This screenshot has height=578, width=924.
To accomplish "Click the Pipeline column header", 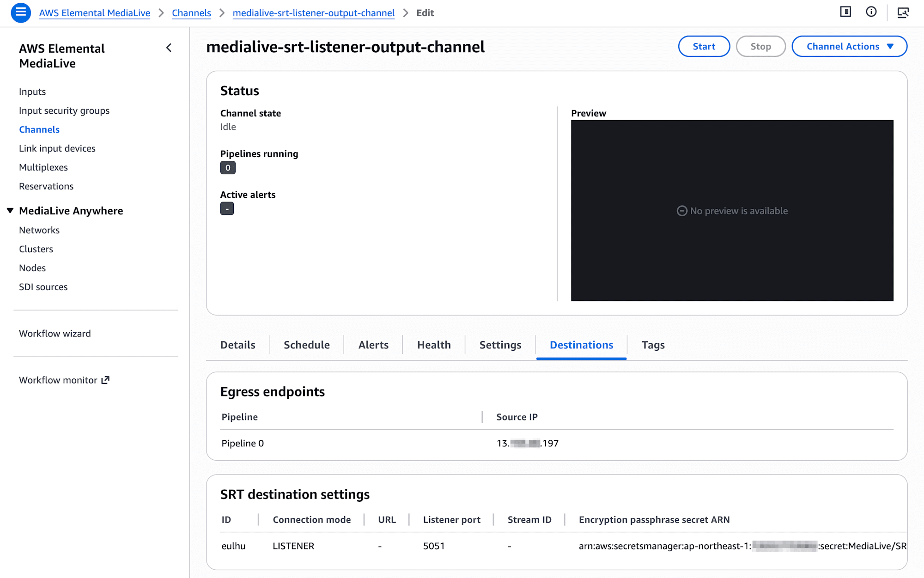I will pyautogui.click(x=240, y=417).
